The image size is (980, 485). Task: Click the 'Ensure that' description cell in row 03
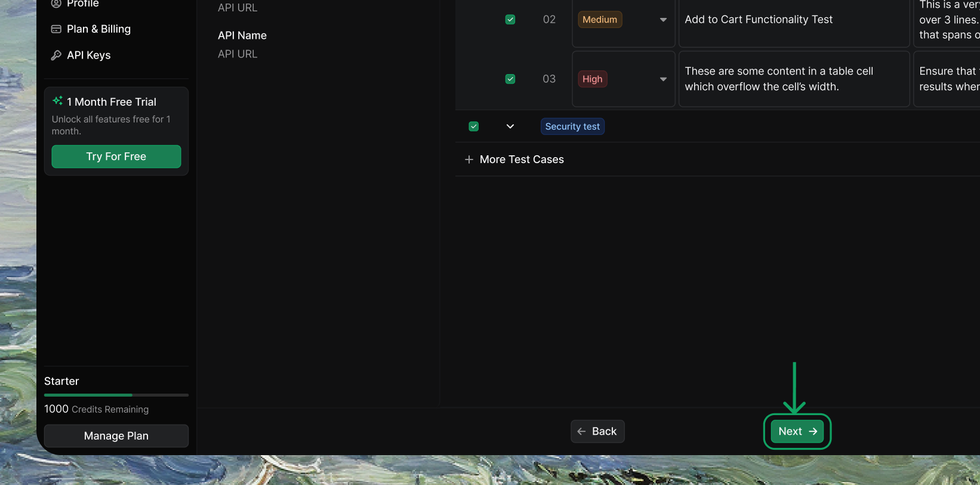pyautogui.click(x=947, y=79)
